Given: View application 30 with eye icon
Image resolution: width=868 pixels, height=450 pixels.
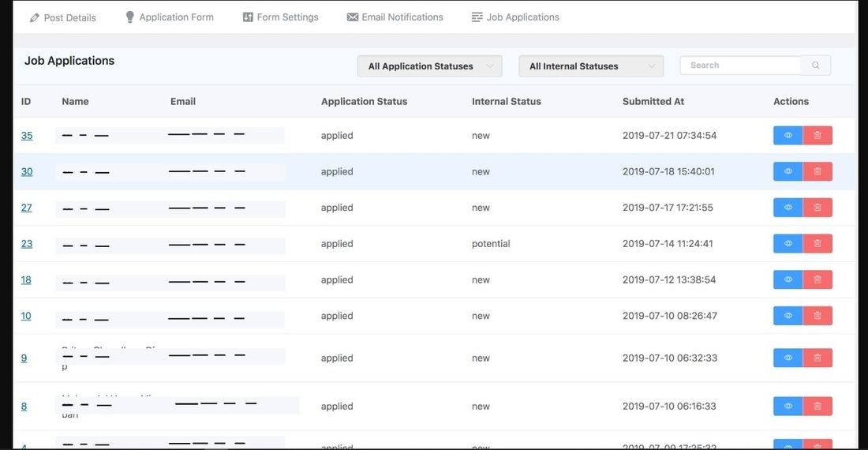Looking at the screenshot, I should 788,171.
